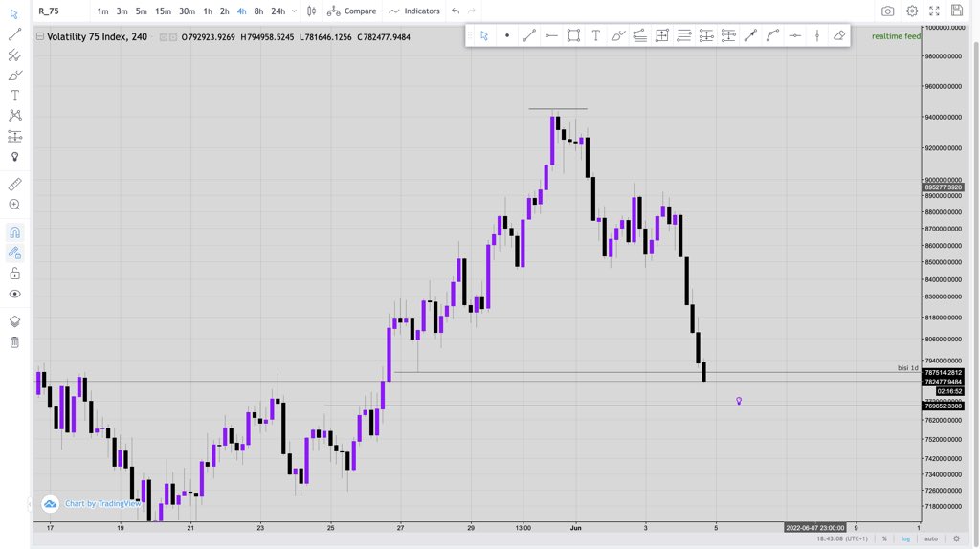
Task: Toggle lock all drawing tools padlock
Action: coord(14,274)
